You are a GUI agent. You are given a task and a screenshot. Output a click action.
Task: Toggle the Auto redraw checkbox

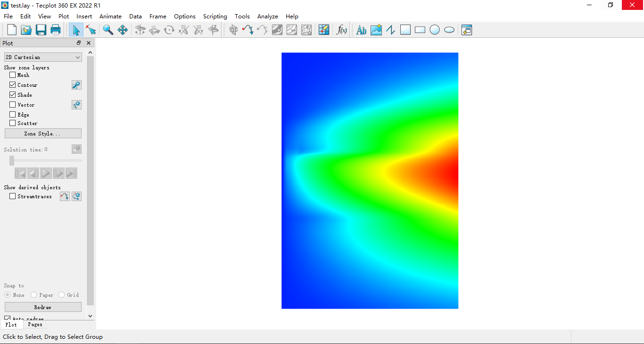tap(8, 319)
